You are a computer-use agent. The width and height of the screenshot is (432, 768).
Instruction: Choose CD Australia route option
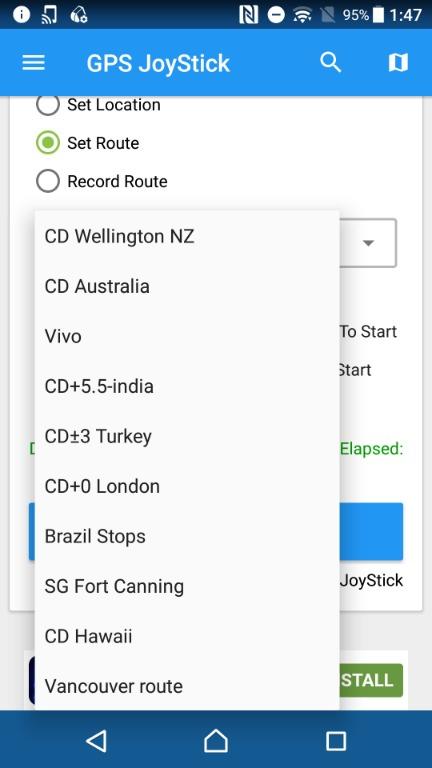(x=187, y=287)
